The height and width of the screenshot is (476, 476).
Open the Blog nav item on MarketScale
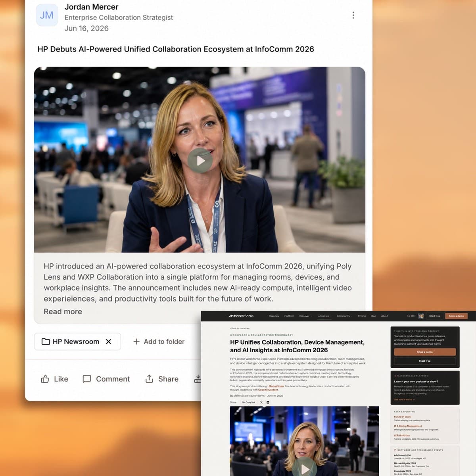[x=373, y=316]
